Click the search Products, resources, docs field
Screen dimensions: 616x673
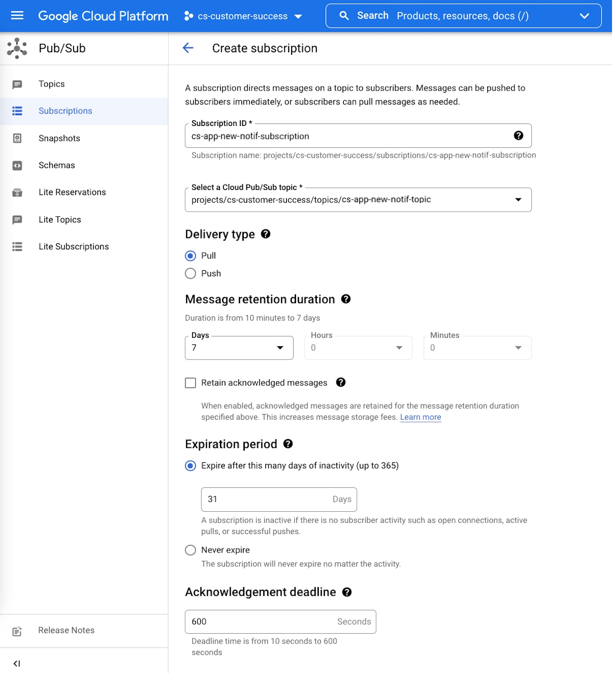point(463,16)
